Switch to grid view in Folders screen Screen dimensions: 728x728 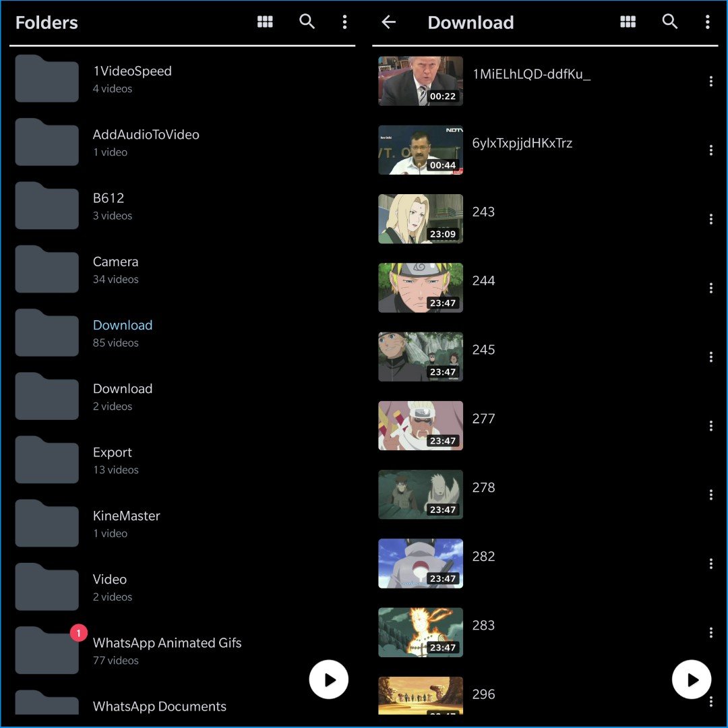265,22
